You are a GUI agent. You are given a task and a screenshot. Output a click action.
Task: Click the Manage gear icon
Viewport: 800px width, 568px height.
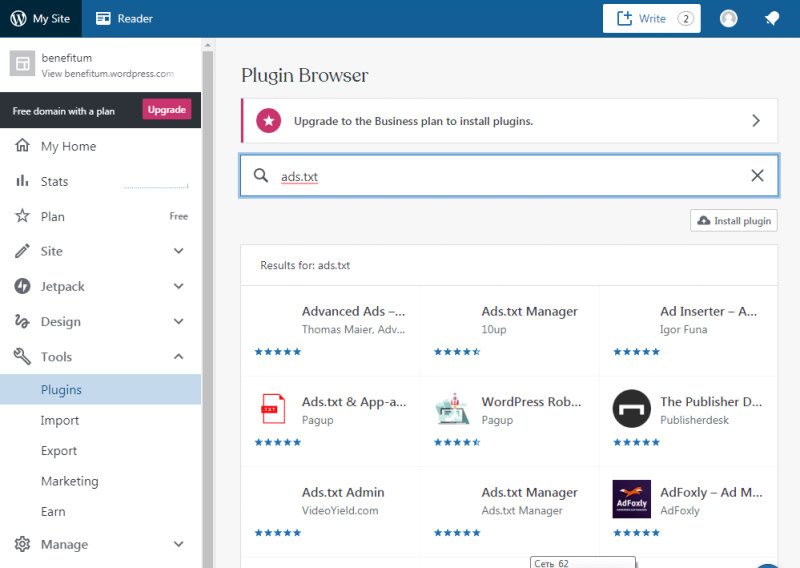[x=22, y=544]
